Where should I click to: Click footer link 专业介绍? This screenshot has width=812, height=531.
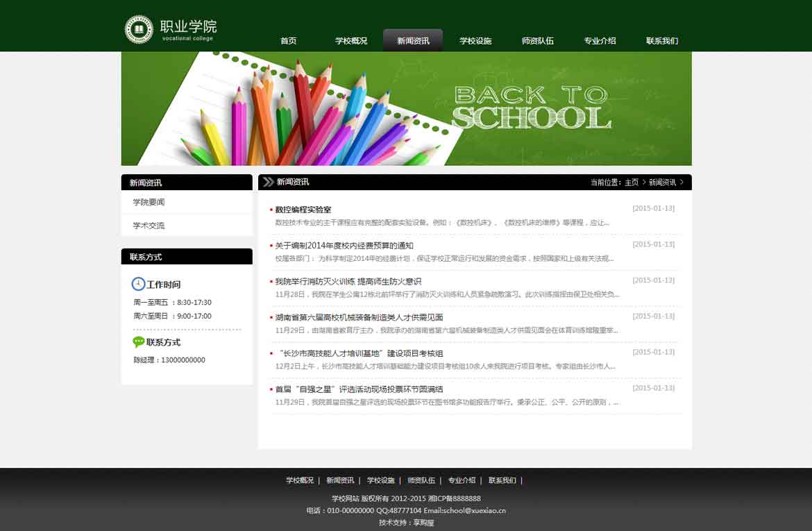(462, 480)
